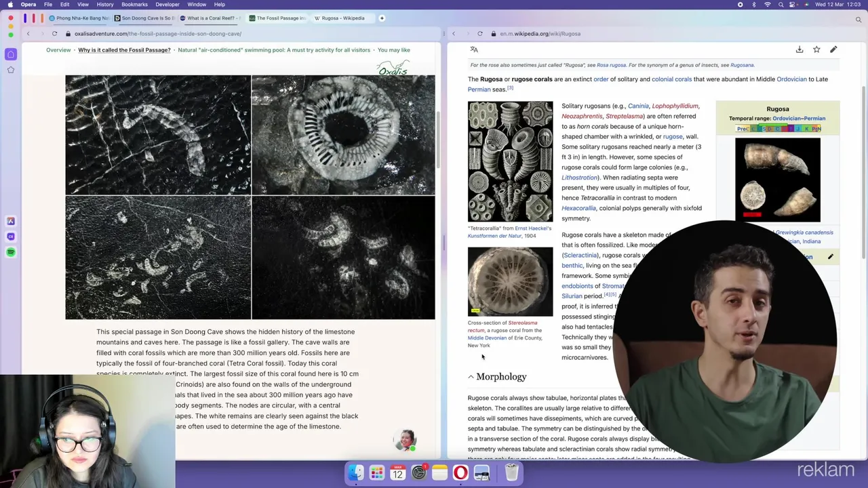868x488 pixels.
Task: Open Spotify in Opera sidebar
Action: 11,252
